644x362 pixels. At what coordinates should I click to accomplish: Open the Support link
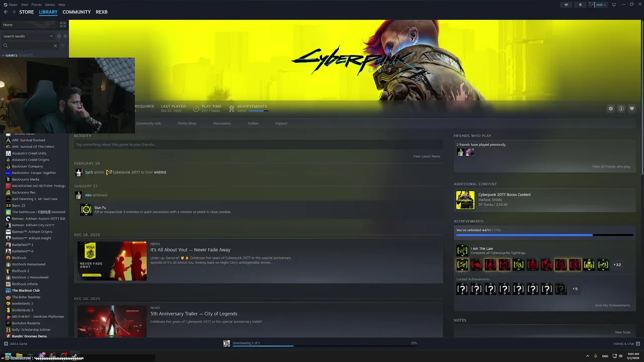[x=281, y=123]
